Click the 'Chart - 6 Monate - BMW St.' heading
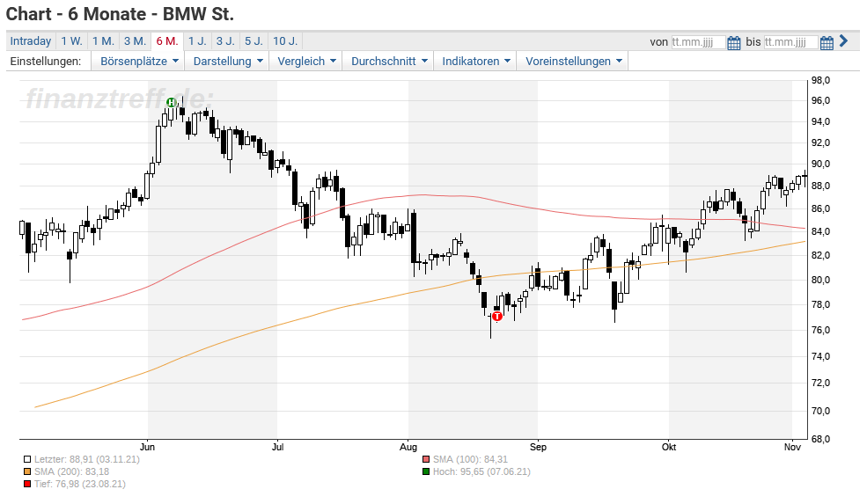The width and height of the screenshot is (867, 504). pos(120,14)
